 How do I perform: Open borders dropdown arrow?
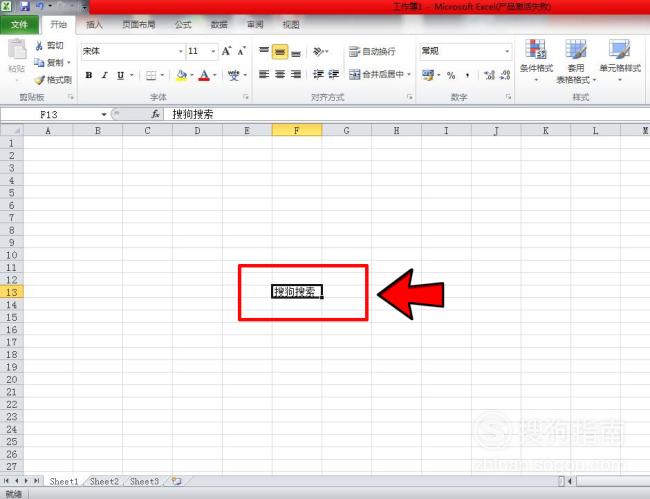(162, 75)
